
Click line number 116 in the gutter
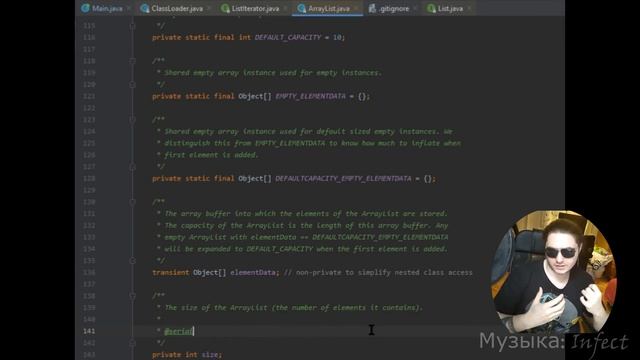pos(89,37)
